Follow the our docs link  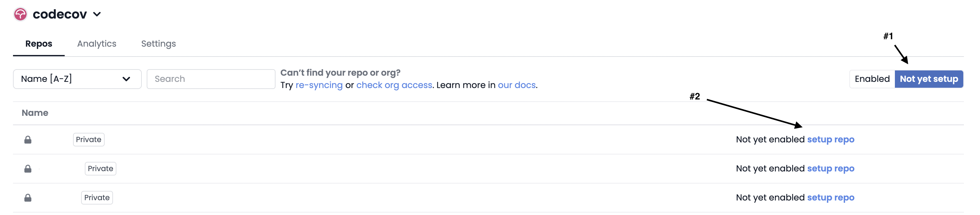[516, 85]
